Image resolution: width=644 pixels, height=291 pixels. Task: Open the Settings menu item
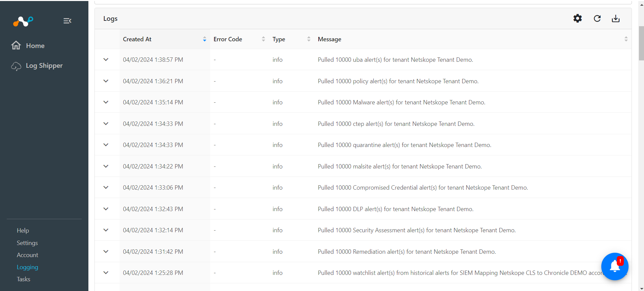[27, 243]
